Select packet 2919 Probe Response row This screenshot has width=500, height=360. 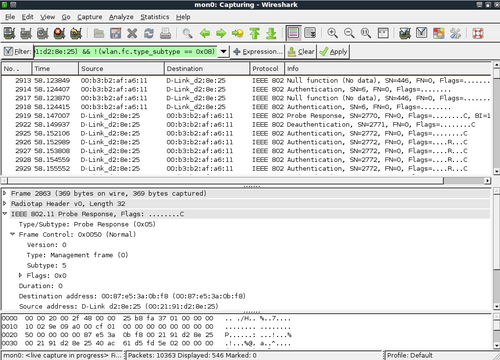[247, 116]
